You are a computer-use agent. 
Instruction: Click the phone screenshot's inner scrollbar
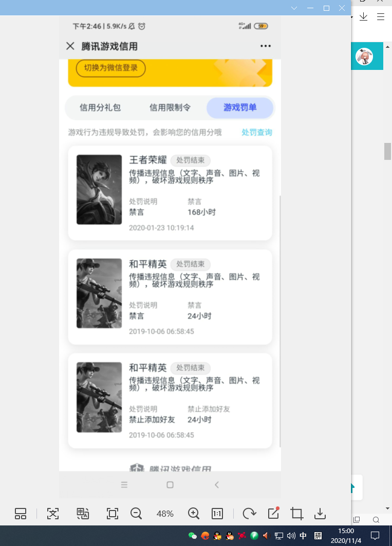point(280,321)
